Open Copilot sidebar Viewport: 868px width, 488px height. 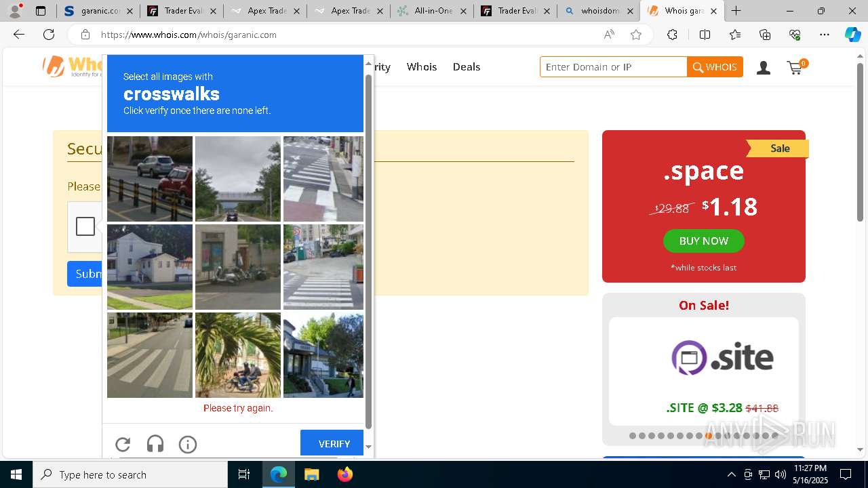tap(852, 35)
